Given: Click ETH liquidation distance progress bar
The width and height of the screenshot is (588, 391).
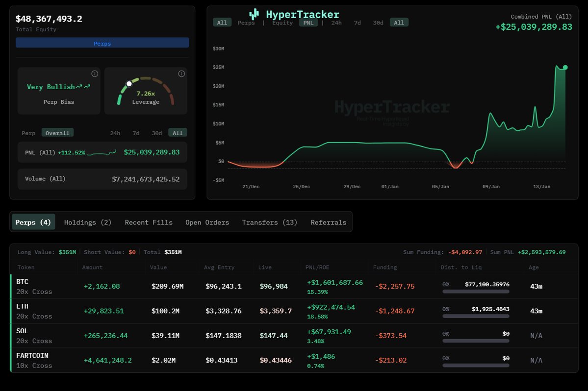Looking at the screenshot, I should [476, 316].
